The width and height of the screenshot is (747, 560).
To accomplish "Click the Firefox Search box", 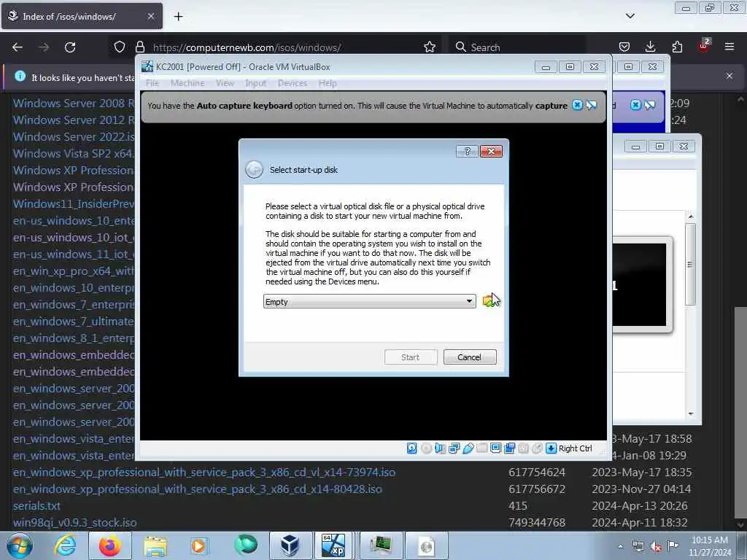I will (x=517, y=47).
